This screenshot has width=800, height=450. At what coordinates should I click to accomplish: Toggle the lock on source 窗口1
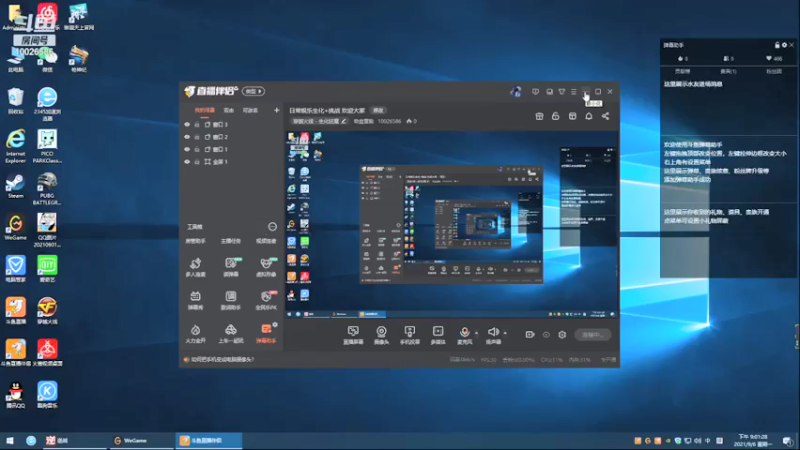click(197, 149)
